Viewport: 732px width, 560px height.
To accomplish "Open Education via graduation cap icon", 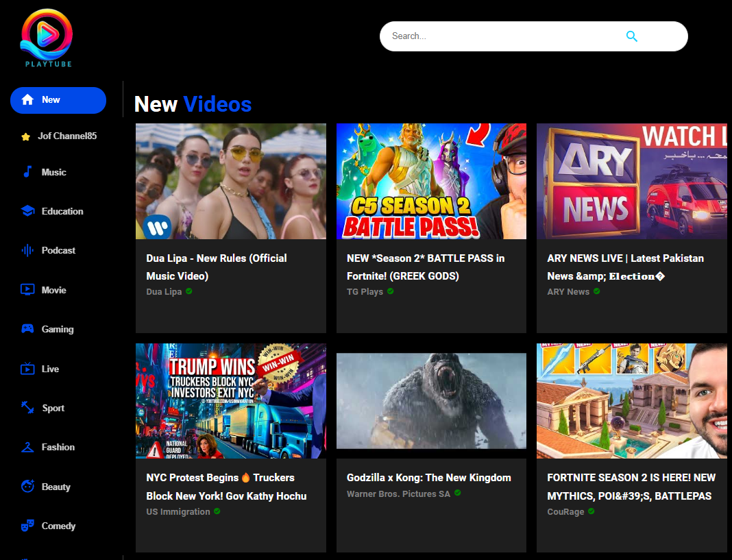I will (27, 211).
